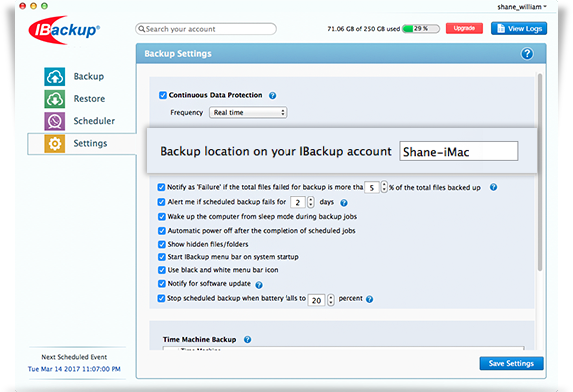This screenshot has height=392, width=573.
Task: Open help icon in Backup Settings header
Action: pos(527,54)
